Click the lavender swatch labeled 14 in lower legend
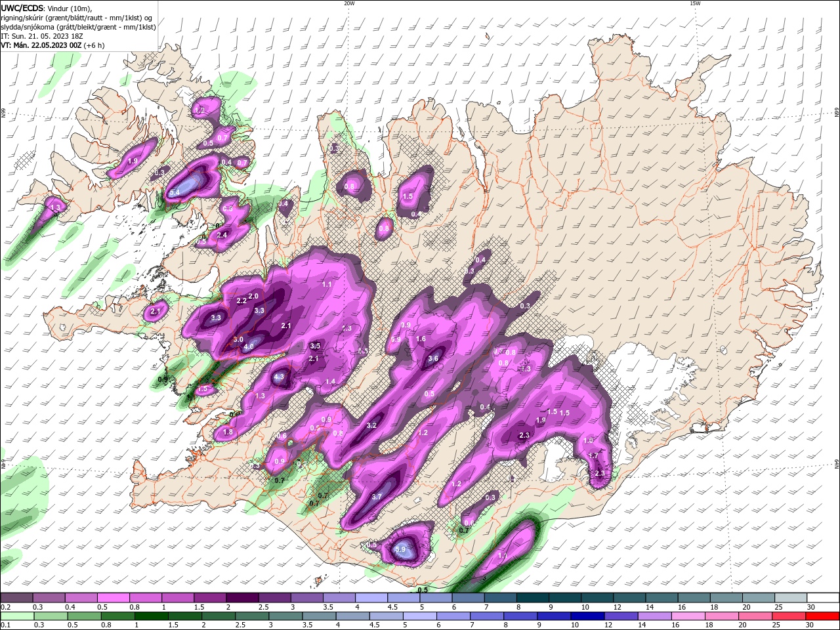Screen dimensions: 840x630 click(x=656, y=616)
